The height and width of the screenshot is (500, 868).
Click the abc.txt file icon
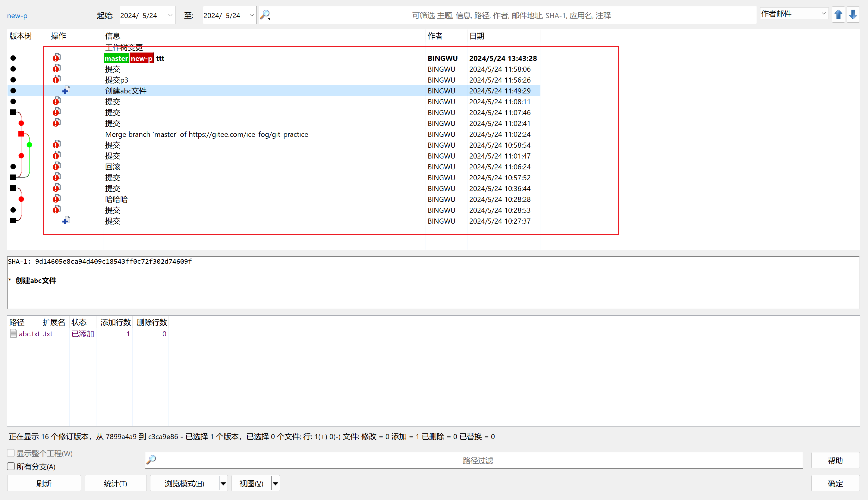13,333
